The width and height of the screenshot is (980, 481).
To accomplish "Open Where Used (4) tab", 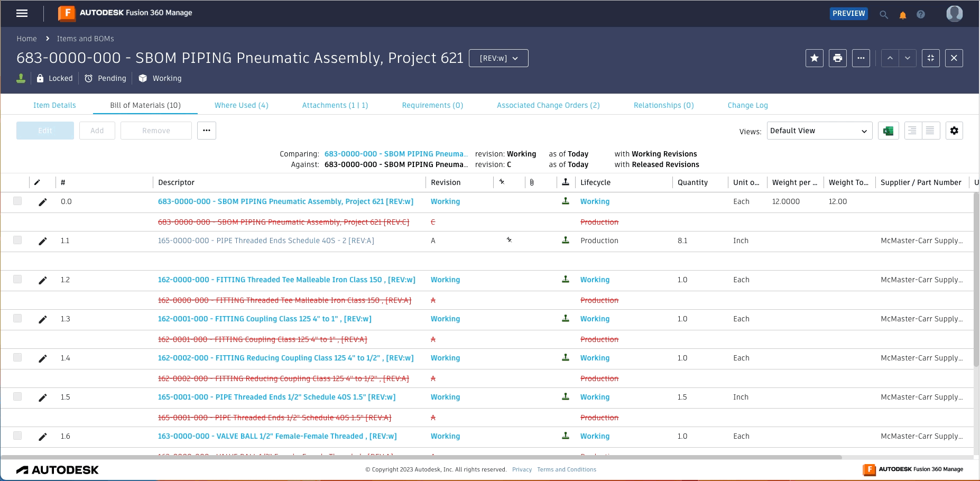I will coord(242,105).
